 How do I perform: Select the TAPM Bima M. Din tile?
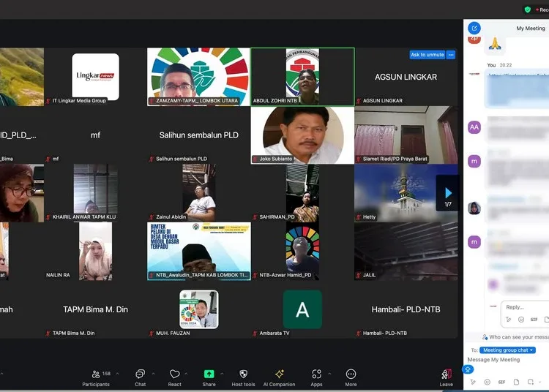[95, 309]
